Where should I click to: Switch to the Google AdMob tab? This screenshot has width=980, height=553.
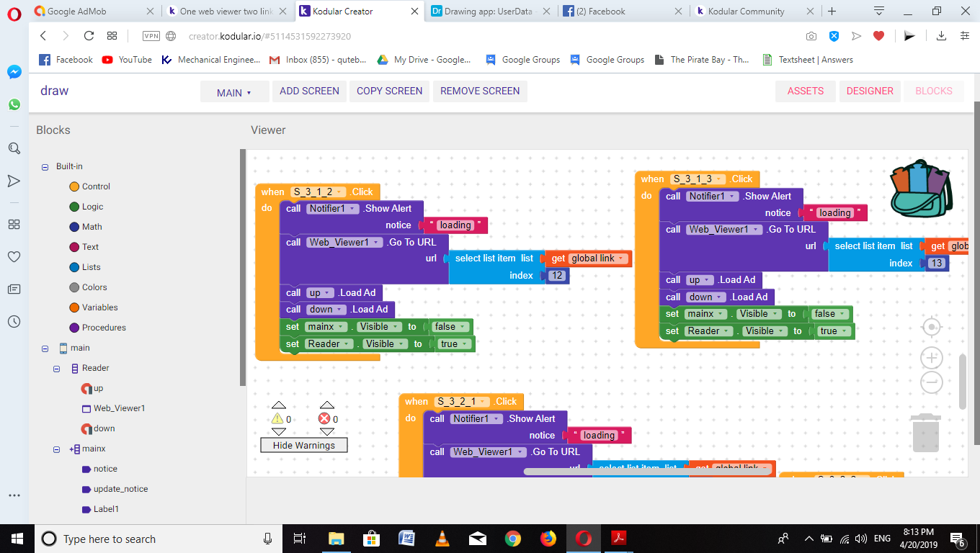[94, 11]
